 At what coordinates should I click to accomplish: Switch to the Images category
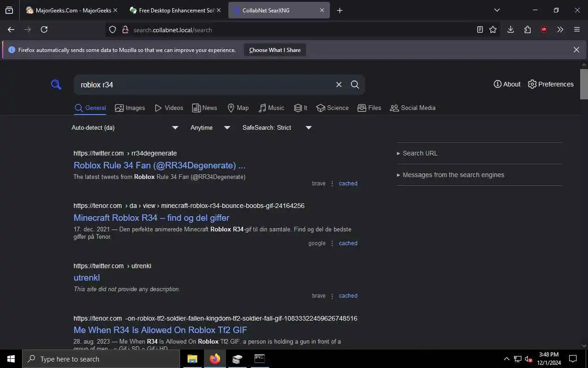pyautogui.click(x=130, y=108)
